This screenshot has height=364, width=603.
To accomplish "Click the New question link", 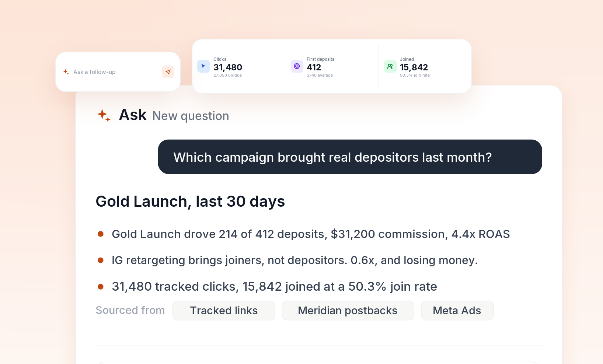I will pyautogui.click(x=191, y=116).
